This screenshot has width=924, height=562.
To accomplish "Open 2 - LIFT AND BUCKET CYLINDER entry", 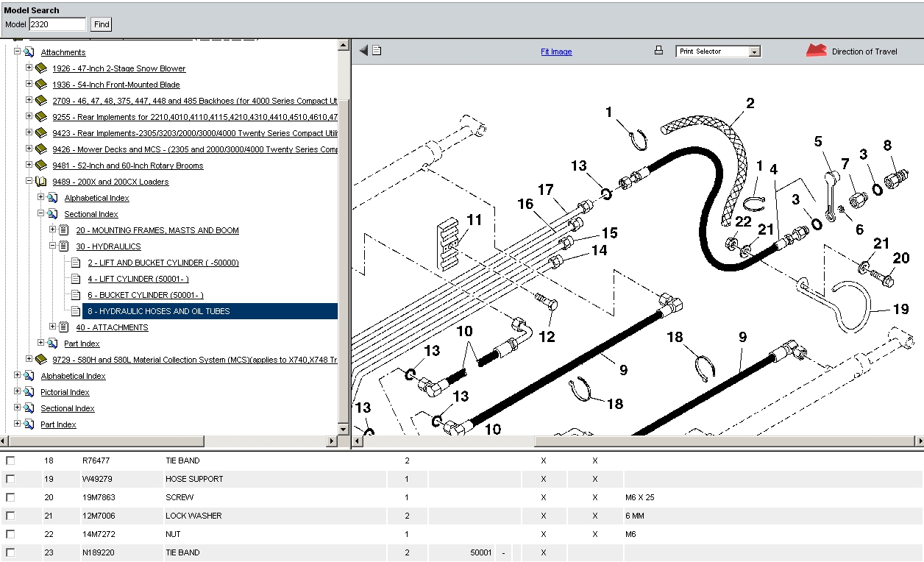I will point(163,263).
